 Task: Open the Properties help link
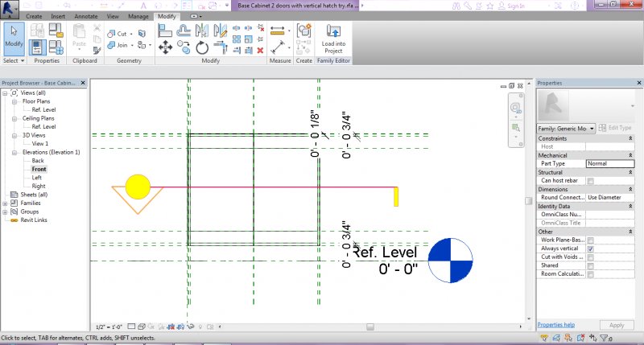click(556, 325)
